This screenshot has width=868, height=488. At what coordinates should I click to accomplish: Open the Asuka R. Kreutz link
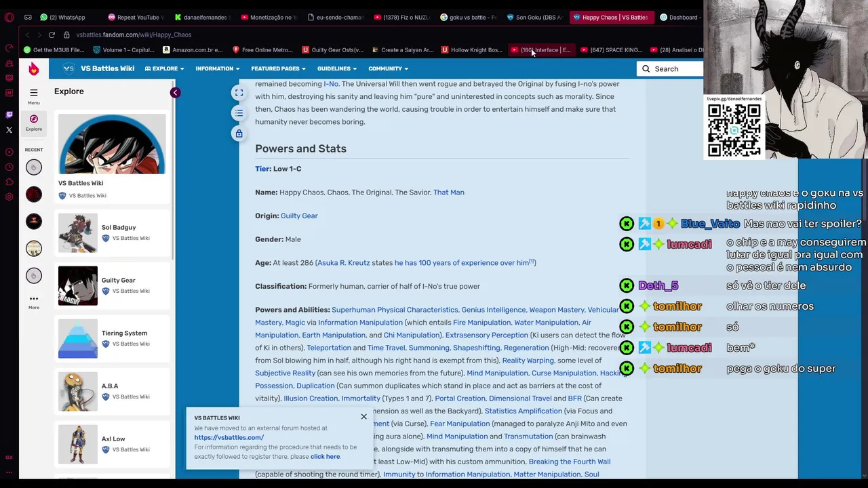(344, 263)
